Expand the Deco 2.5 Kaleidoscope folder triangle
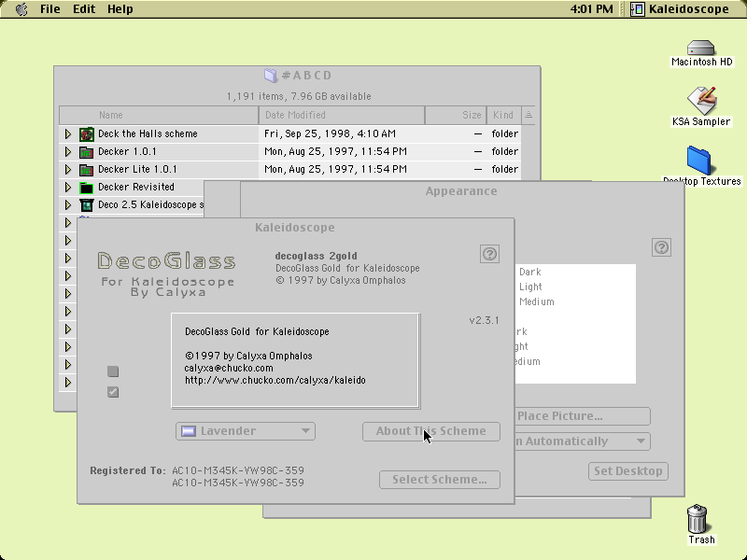This screenshot has width=747, height=560. tap(68, 204)
